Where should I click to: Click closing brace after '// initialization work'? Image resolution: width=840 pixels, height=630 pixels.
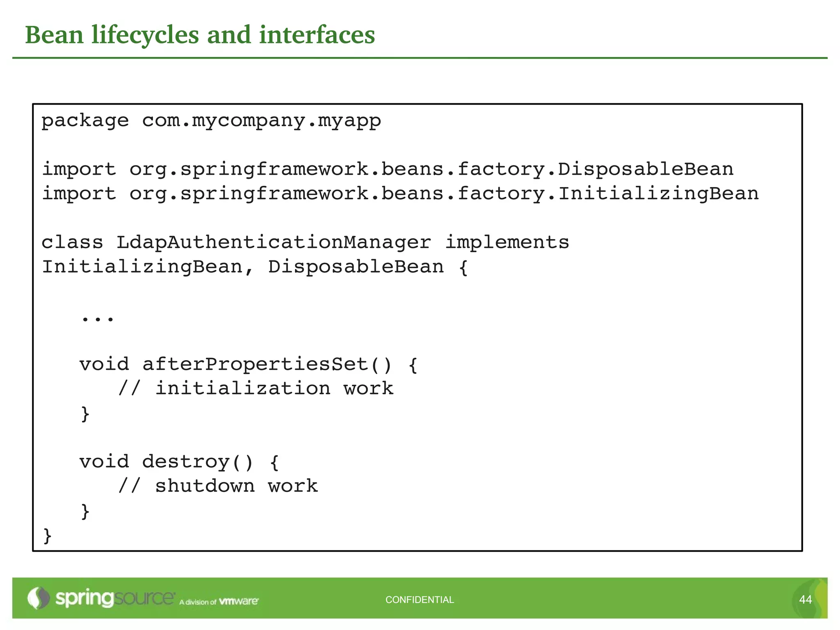click(85, 413)
